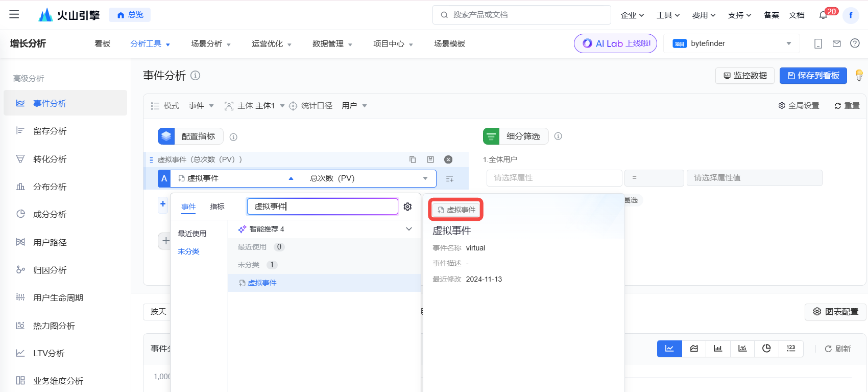This screenshot has width=868, height=392.
Task: Click info icon beside 配置指标
Action: [233, 137]
